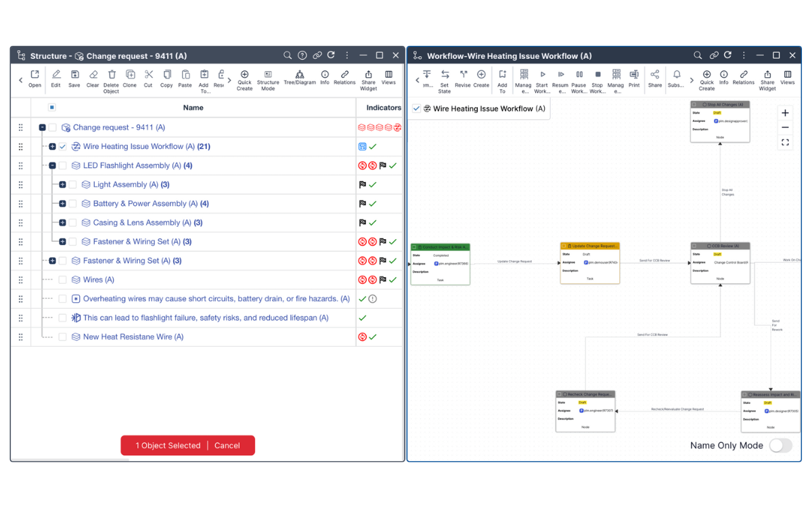812x508 pixels.
Task: Collapse the Change request - 9411 root node
Action: 42,127
